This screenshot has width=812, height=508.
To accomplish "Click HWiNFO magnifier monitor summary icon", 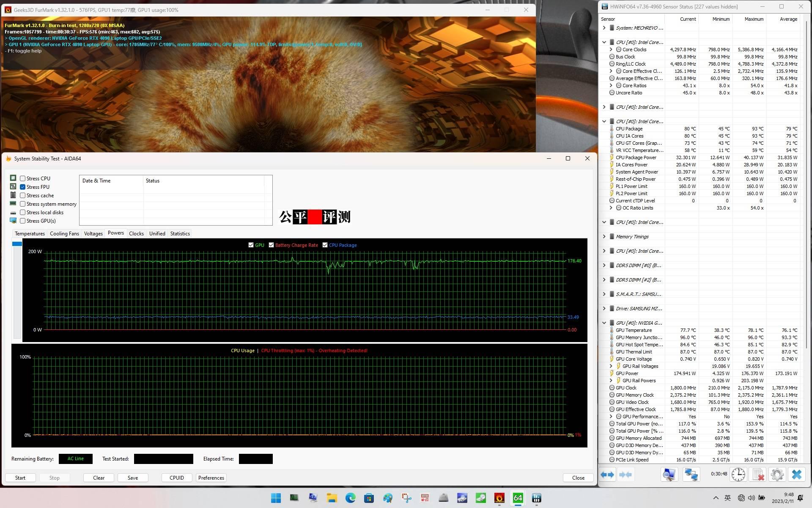I will point(669,475).
